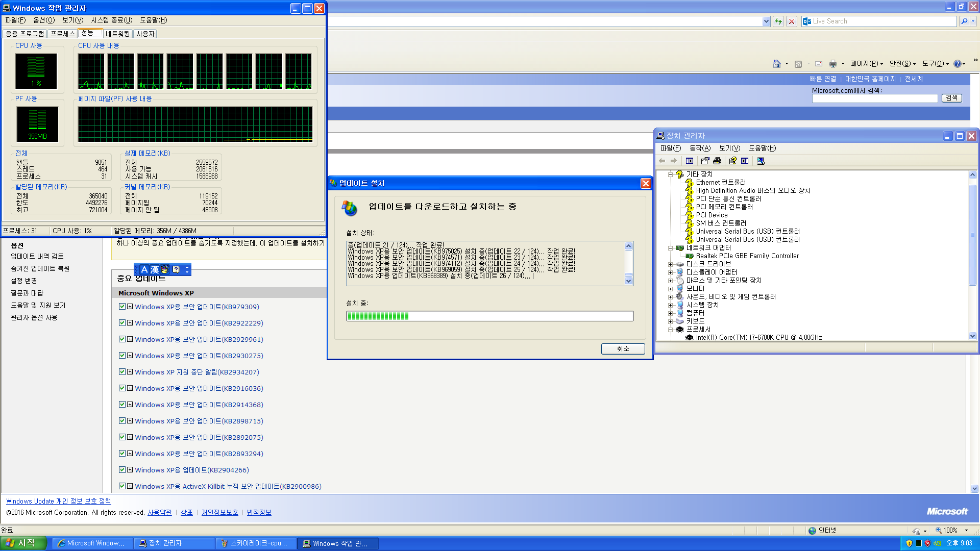Open the 페이지(P) dropdown menu
The image size is (980, 551).
866,64
